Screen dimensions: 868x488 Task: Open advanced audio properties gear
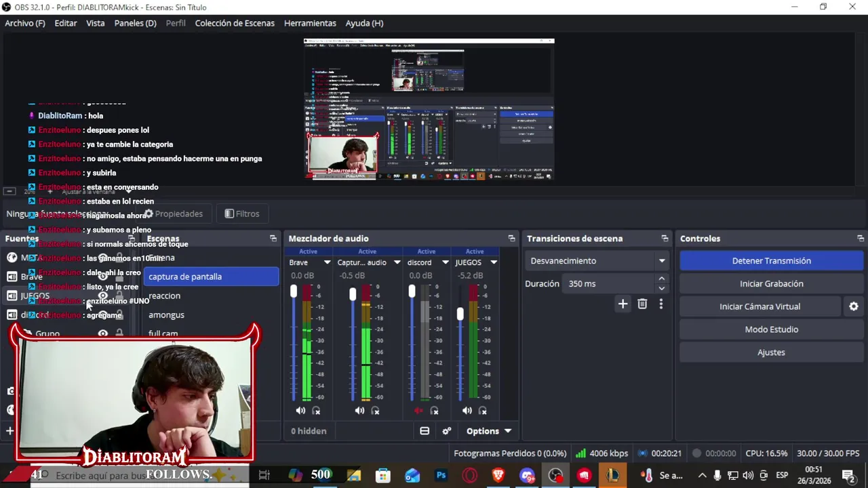[447, 431]
